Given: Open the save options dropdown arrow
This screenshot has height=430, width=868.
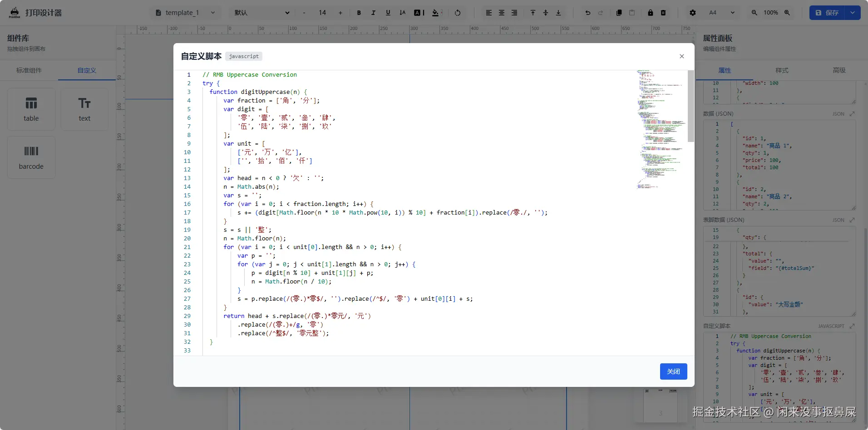Looking at the screenshot, I should [x=853, y=13].
